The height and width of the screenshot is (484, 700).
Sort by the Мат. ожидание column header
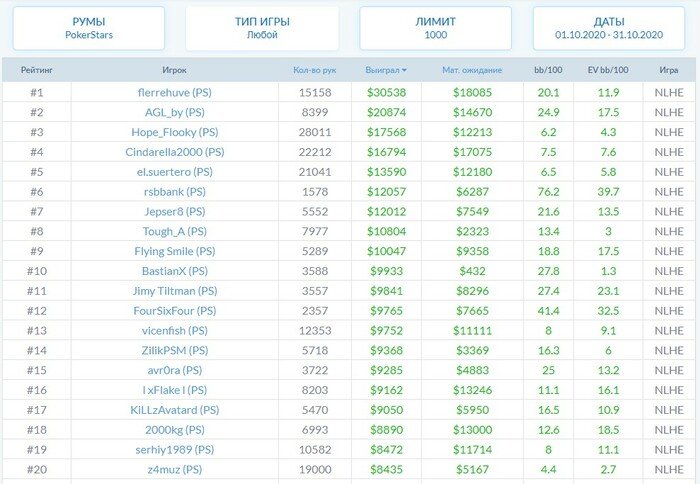click(x=471, y=71)
